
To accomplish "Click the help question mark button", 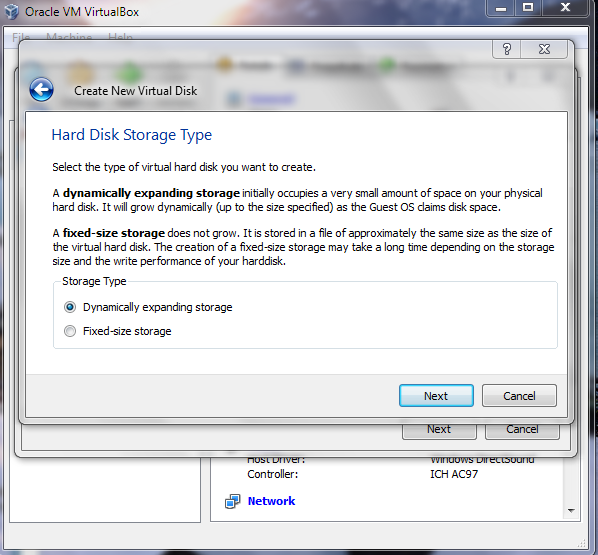I will tap(506, 49).
